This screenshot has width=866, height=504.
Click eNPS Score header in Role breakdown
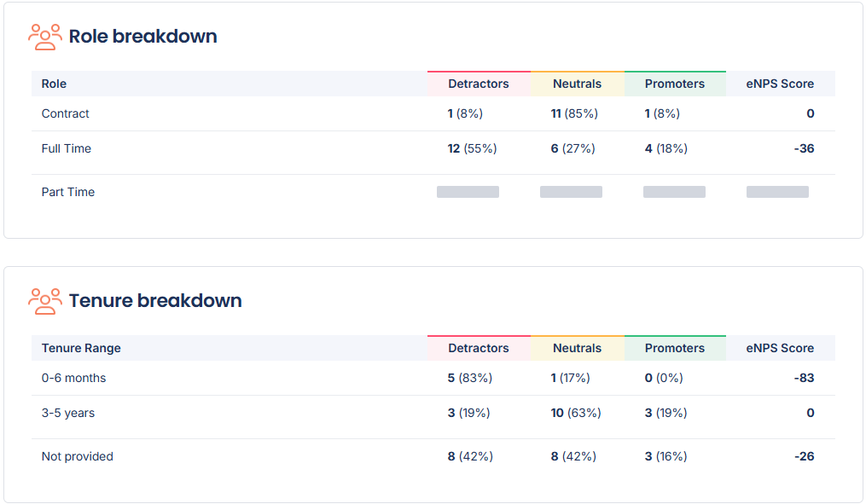pyautogui.click(x=780, y=84)
